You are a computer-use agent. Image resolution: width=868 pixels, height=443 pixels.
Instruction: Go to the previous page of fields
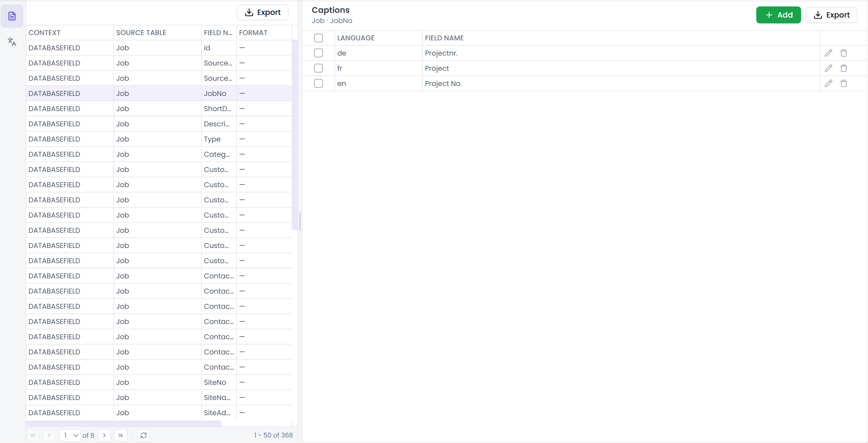(49, 435)
